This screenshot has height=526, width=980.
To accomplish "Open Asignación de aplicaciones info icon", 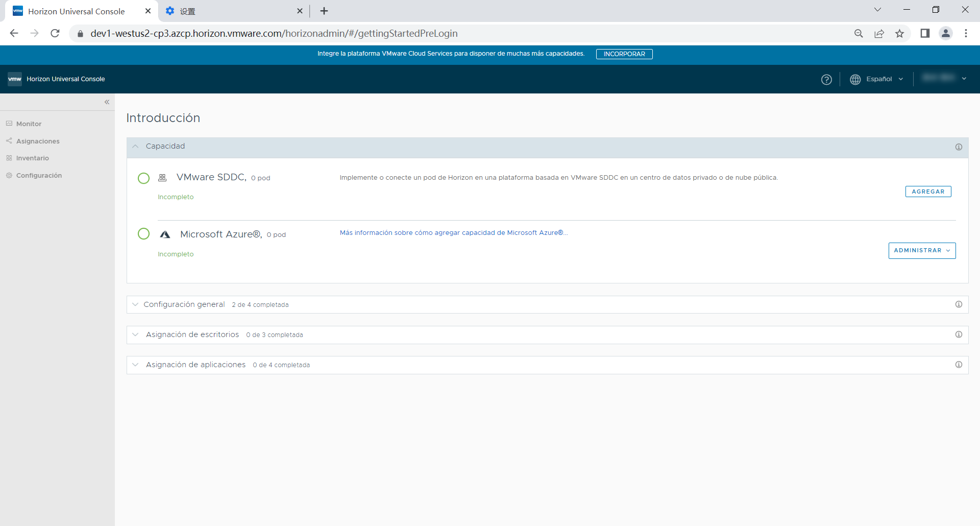I will [959, 365].
